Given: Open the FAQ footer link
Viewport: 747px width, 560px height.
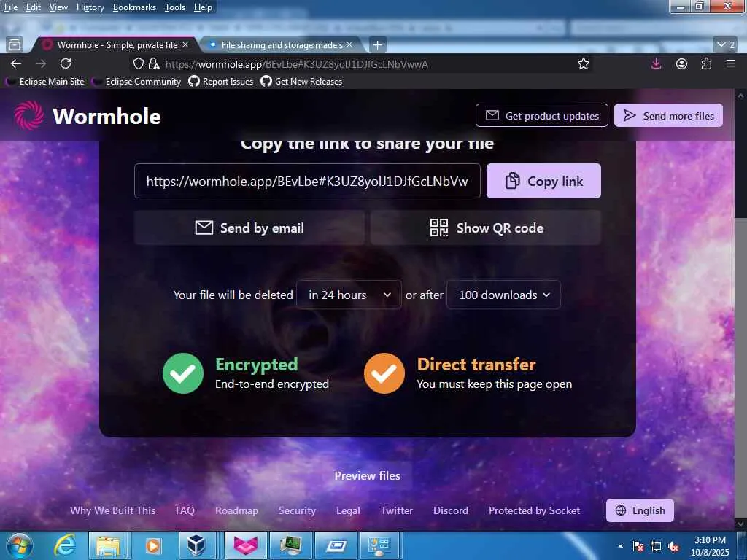Looking at the screenshot, I should tap(185, 510).
